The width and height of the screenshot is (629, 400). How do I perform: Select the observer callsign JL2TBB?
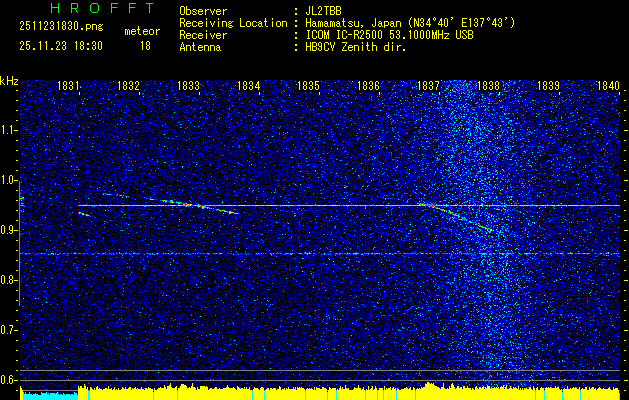pyautogui.click(x=322, y=10)
